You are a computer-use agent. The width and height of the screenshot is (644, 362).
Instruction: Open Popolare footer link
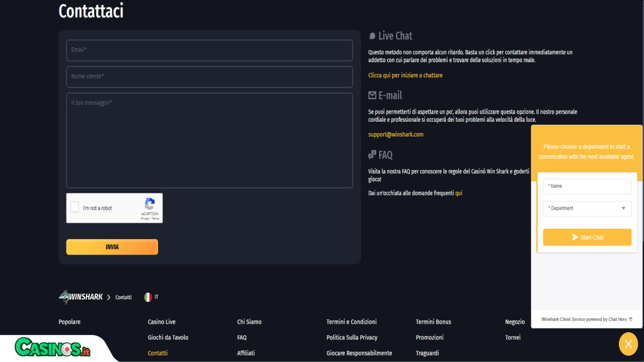click(69, 322)
